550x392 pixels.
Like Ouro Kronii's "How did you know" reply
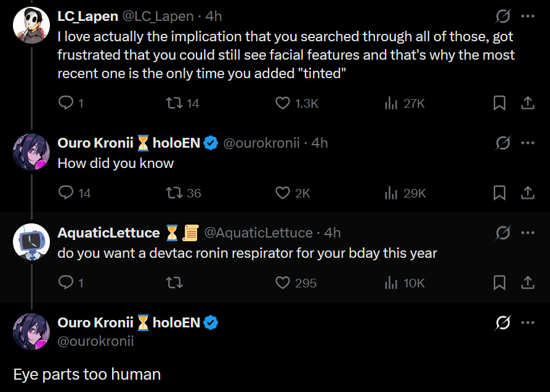(283, 193)
